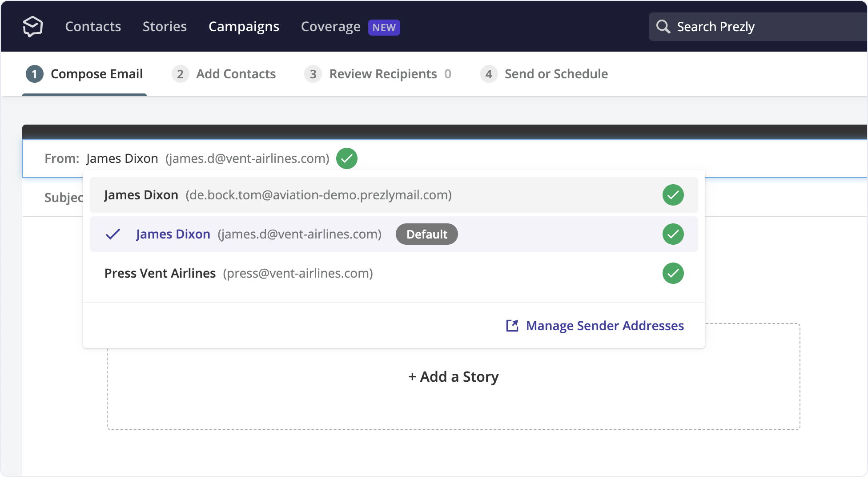Viewport: 868px width, 477px height.
Task: Choose Press Vent Airlines sender
Action: click(394, 273)
